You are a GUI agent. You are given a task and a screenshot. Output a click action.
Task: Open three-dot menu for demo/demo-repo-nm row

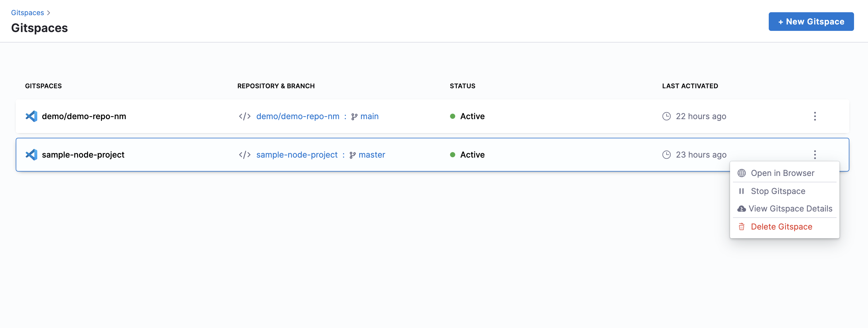(815, 116)
